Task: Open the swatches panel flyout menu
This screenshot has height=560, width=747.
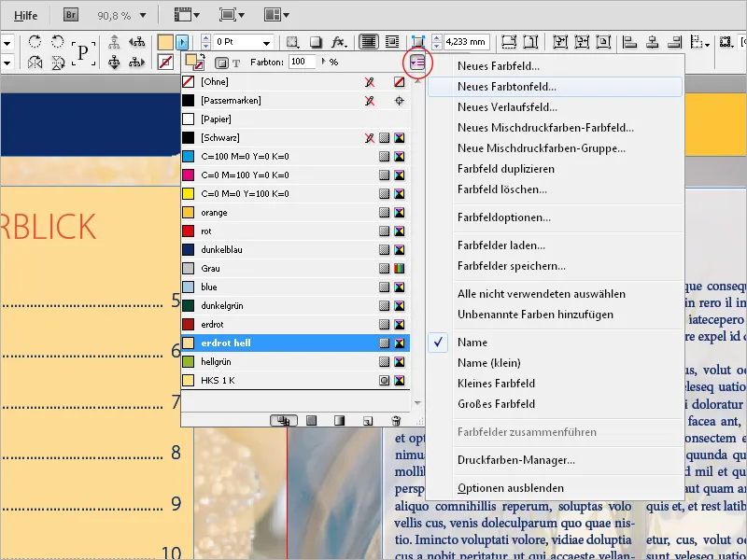Action: coord(417,63)
